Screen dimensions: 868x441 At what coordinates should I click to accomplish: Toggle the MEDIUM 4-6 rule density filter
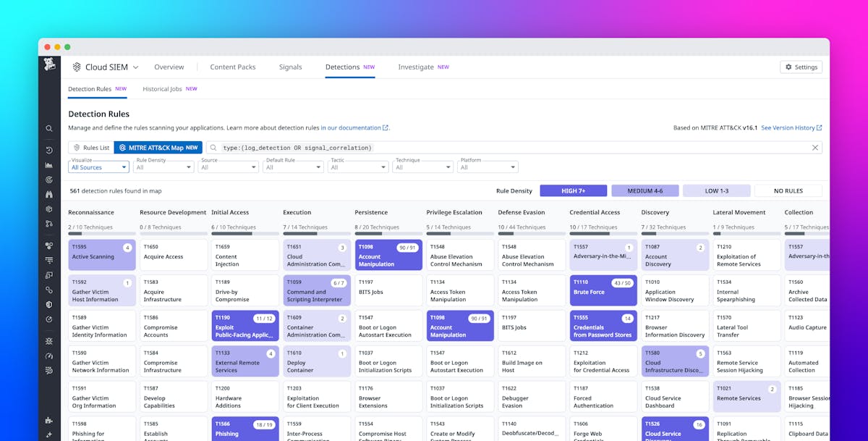pos(644,190)
